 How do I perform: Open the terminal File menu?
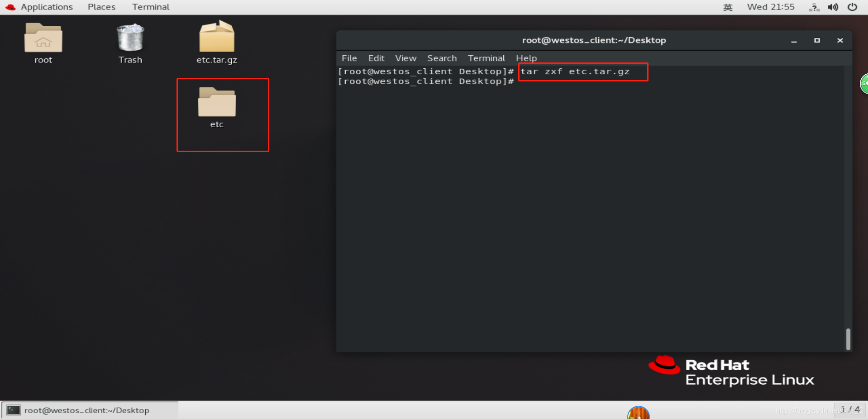pyautogui.click(x=349, y=58)
